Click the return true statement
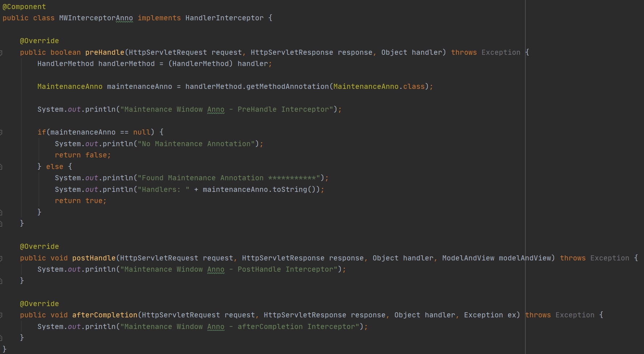The width and height of the screenshot is (644, 354). tap(80, 201)
